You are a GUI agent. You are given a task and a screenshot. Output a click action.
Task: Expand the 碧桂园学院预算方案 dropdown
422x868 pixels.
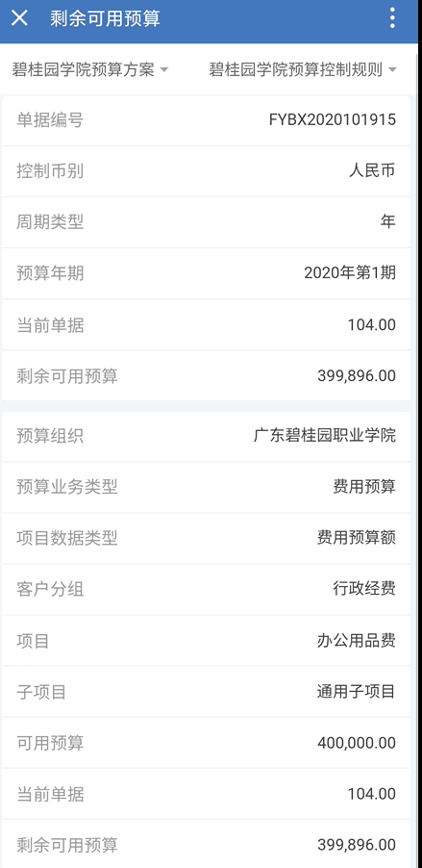[90, 69]
